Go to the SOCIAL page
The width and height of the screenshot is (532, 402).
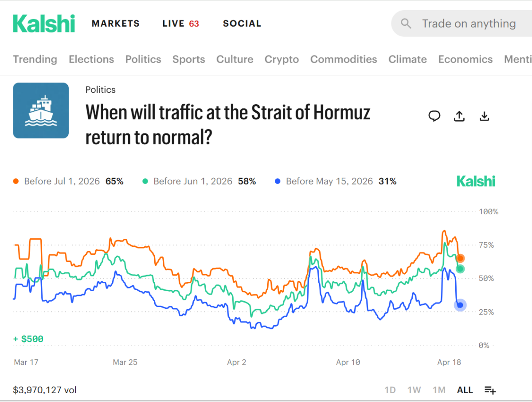(242, 24)
